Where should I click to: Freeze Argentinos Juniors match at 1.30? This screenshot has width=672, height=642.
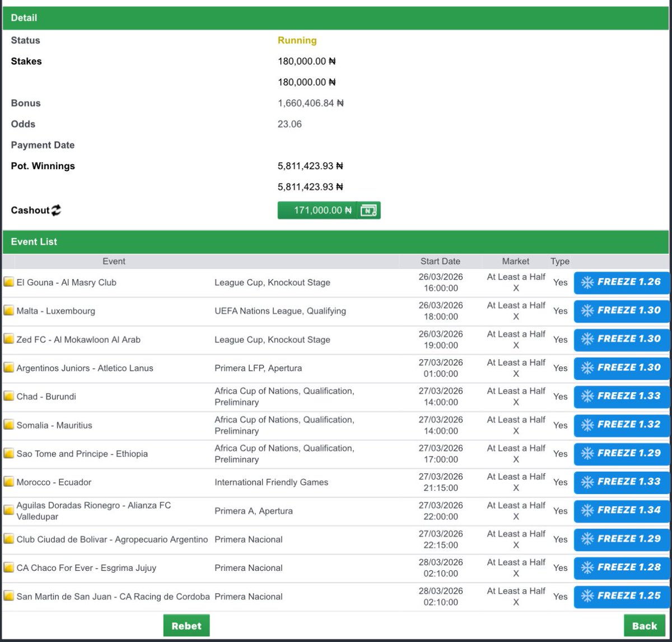click(622, 368)
